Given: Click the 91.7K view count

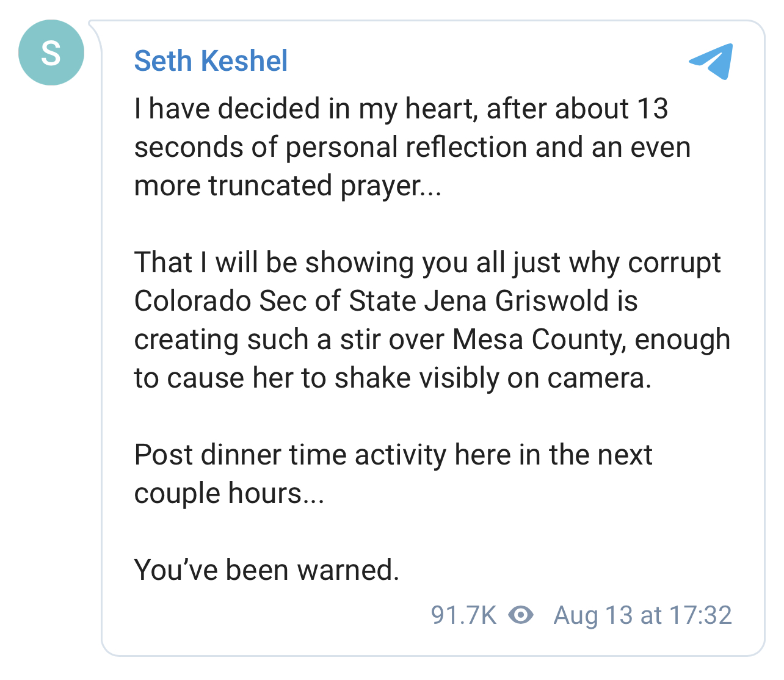Looking at the screenshot, I should [464, 615].
